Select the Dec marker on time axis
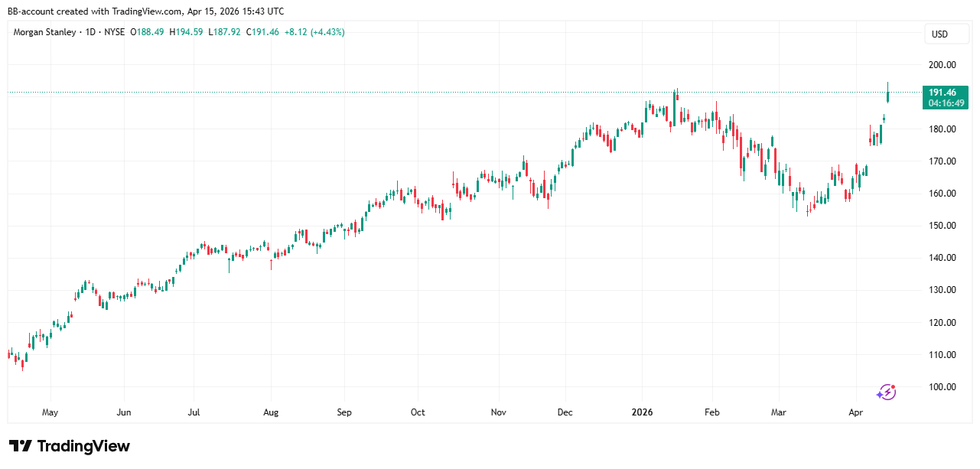 coord(565,412)
